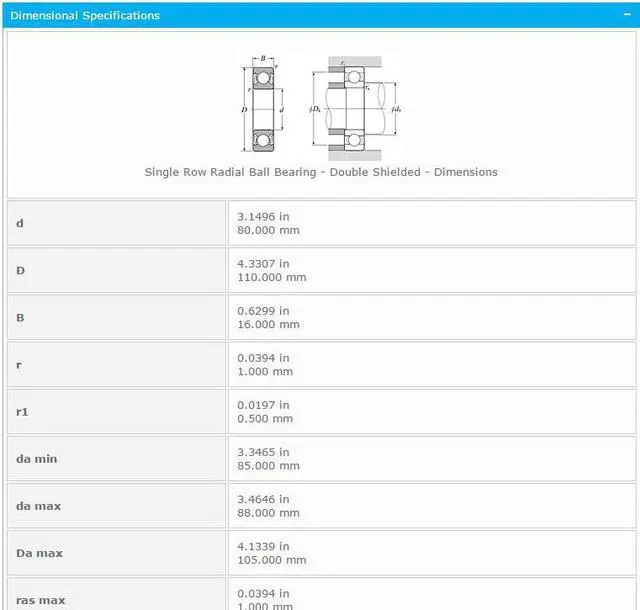Viewport: 640px width, 610px height.
Task: Click the 'ras max' row label
Action: tap(40, 599)
